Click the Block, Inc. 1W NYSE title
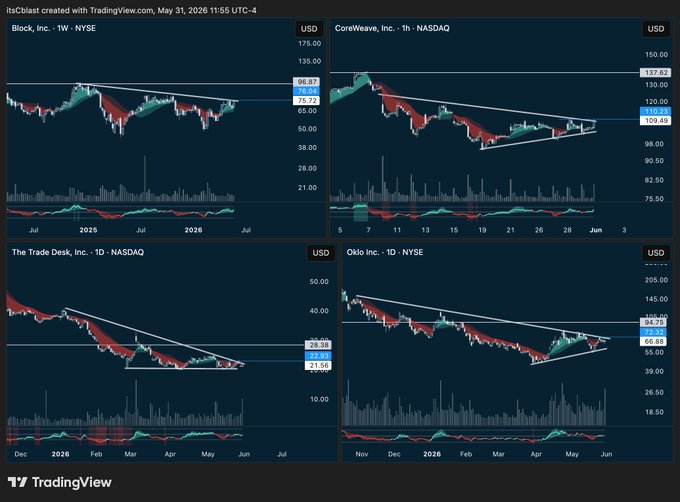This screenshot has width=680, height=502. click(54, 28)
